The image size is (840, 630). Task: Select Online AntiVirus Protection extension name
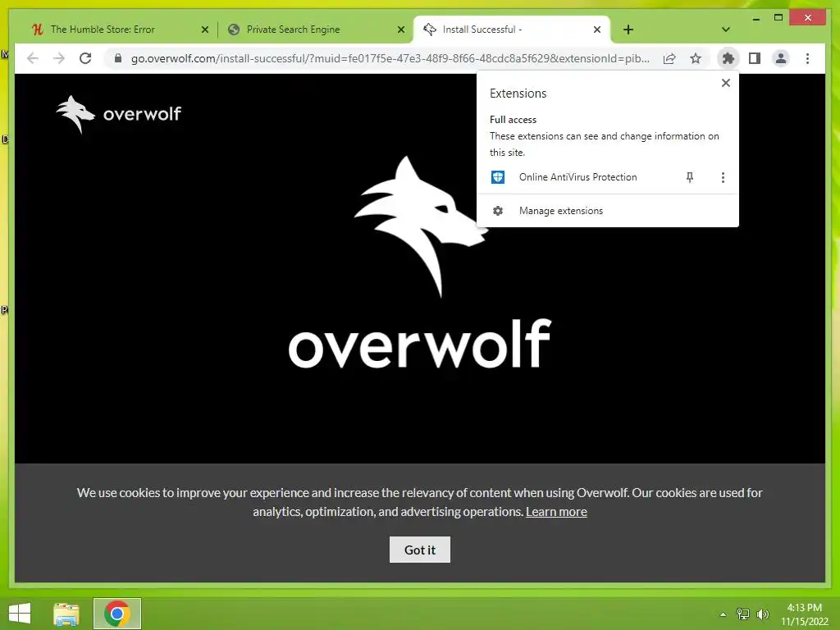[x=577, y=177]
